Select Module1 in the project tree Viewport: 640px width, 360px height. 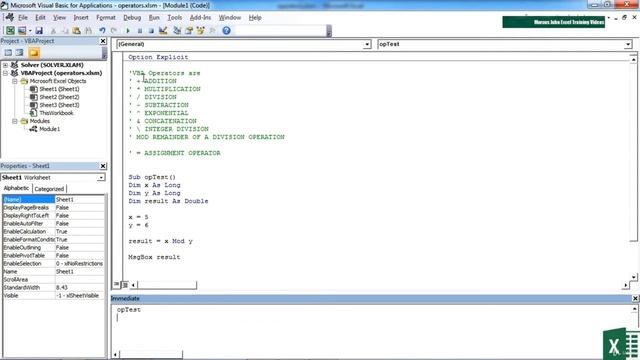click(49, 129)
